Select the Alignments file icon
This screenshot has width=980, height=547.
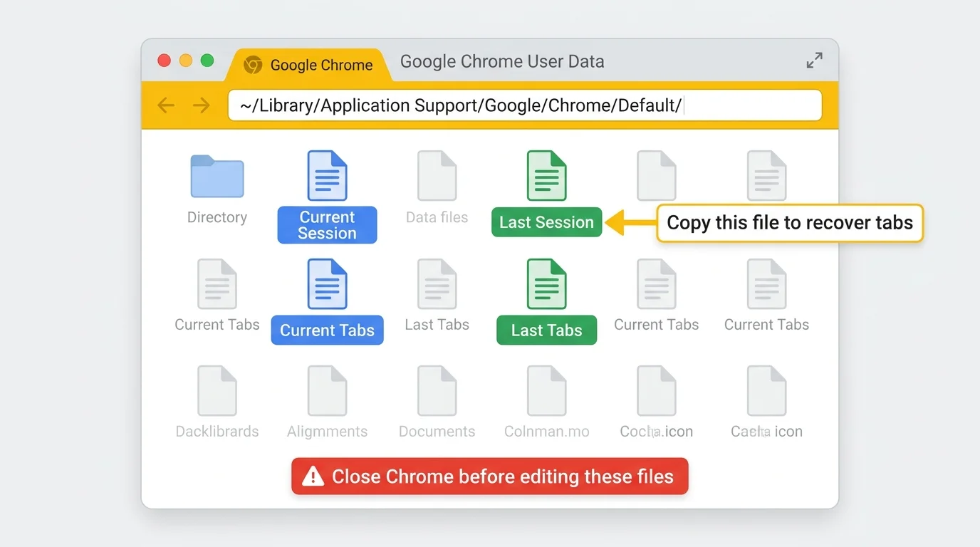point(327,390)
